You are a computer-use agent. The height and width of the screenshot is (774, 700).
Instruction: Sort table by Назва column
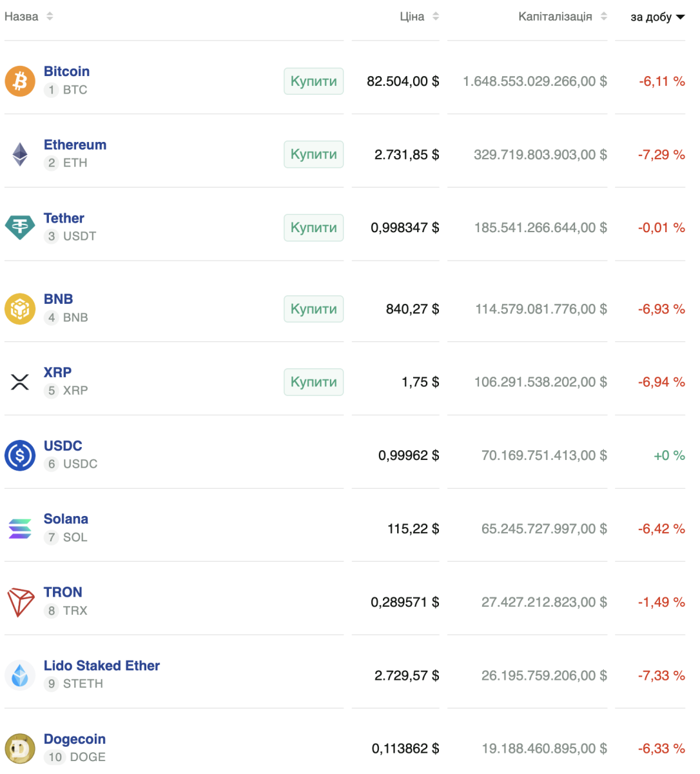[x=28, y=17]
